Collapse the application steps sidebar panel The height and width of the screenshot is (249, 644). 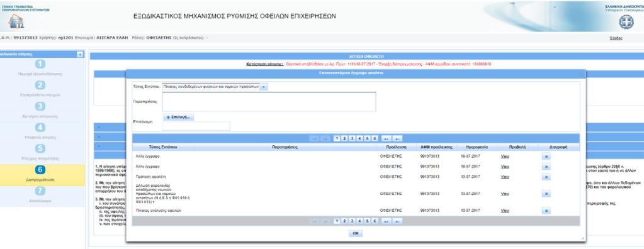pos(80,54)
